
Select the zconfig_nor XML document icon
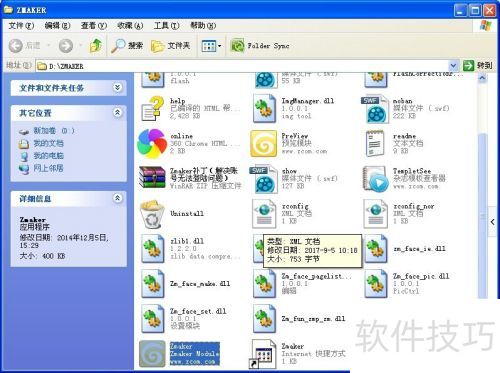pos(376,214)
